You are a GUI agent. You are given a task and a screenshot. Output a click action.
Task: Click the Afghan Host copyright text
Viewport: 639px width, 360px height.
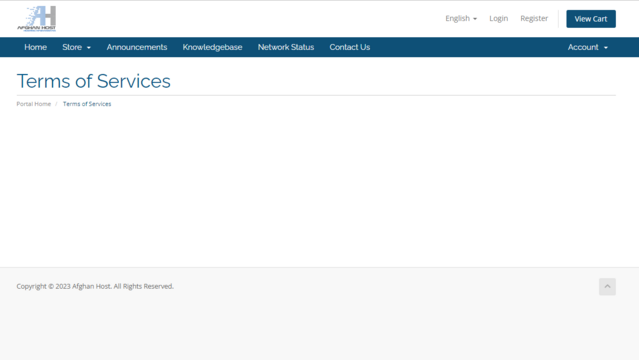click(x=95, y=286)
